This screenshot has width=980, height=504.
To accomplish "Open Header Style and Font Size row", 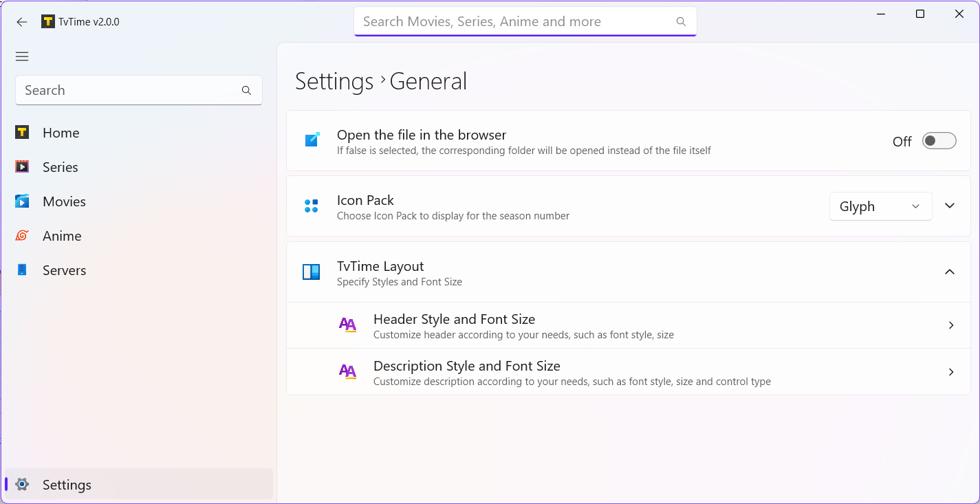I will point(629,325).
